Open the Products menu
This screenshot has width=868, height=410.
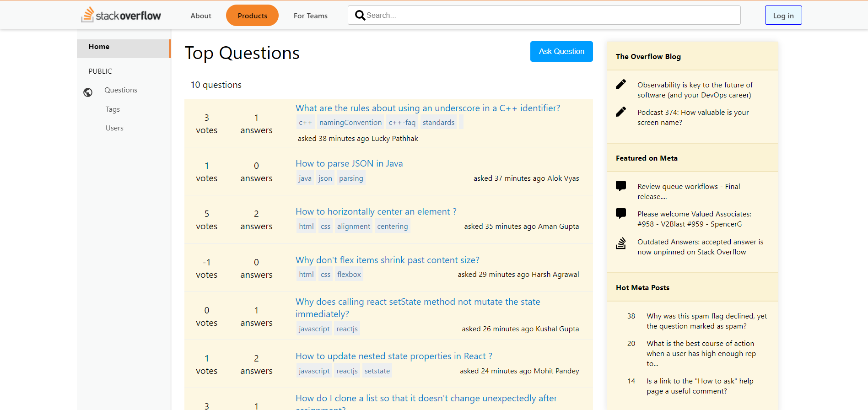point(252,16)
